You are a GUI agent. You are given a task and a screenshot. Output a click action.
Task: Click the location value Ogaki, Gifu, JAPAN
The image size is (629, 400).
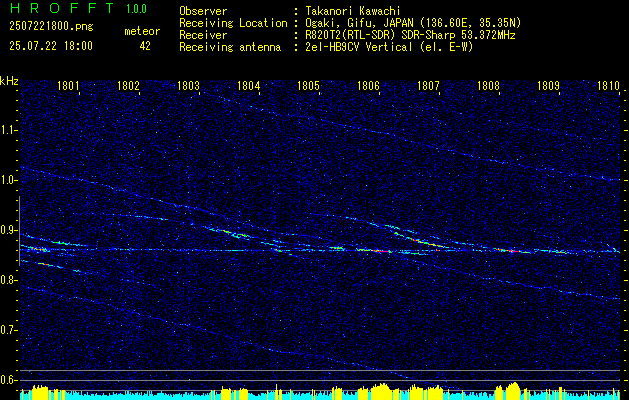(359, 23)
